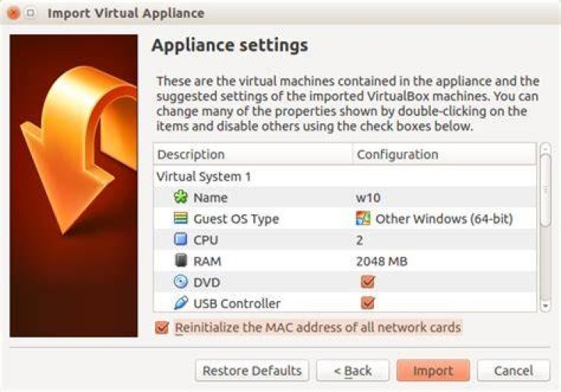The height and width of the screenshot is (392, 561).
Task: Click the Windows logo beside Other Windows
Action: click(x=363, y=218)
